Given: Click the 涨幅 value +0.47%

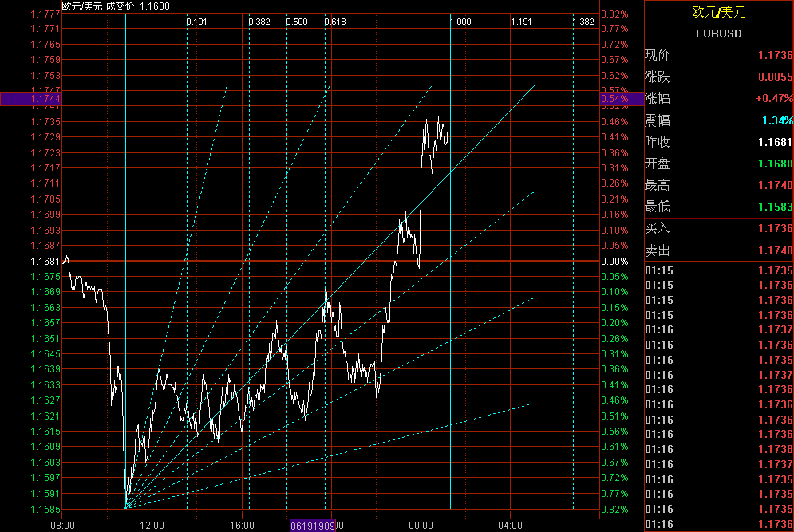Looking at the screenshot, I should (774, 98).
